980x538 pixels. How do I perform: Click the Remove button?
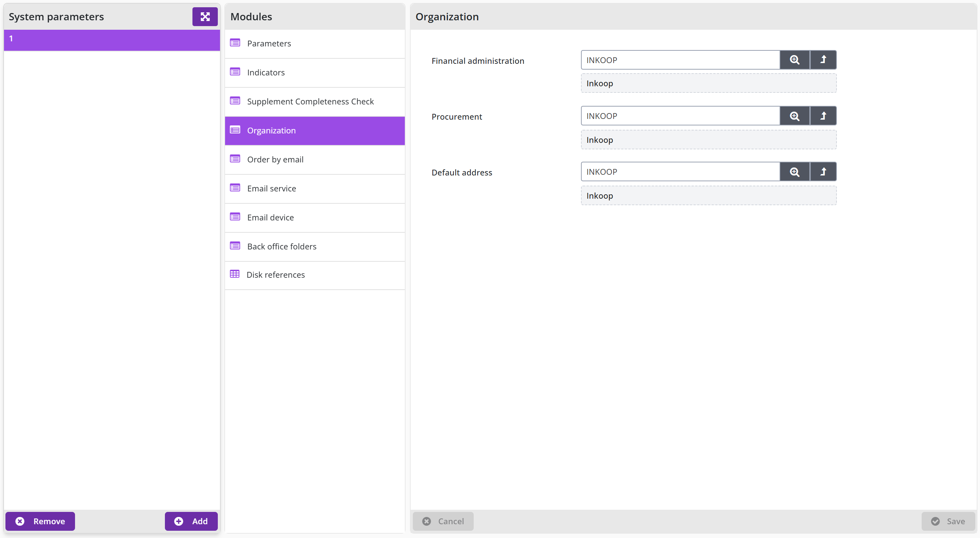(40, 521)
